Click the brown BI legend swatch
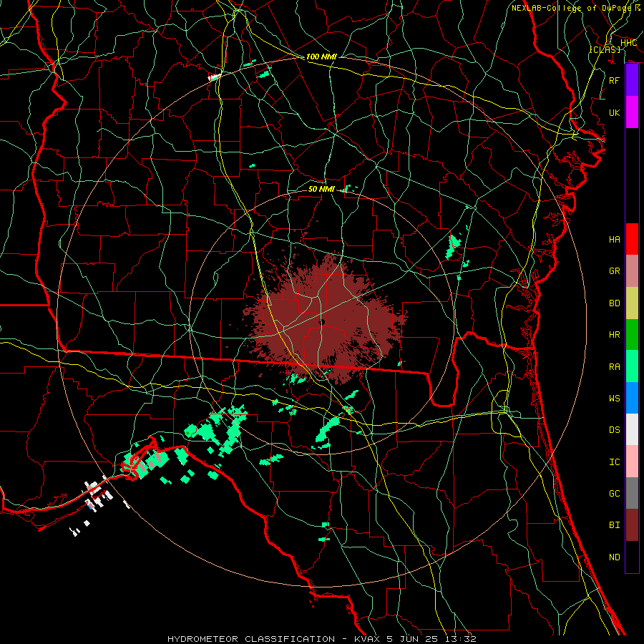Image resolution: width=644 pixels, height=644 pixels. pyautogui.click(x=632, y=525)
